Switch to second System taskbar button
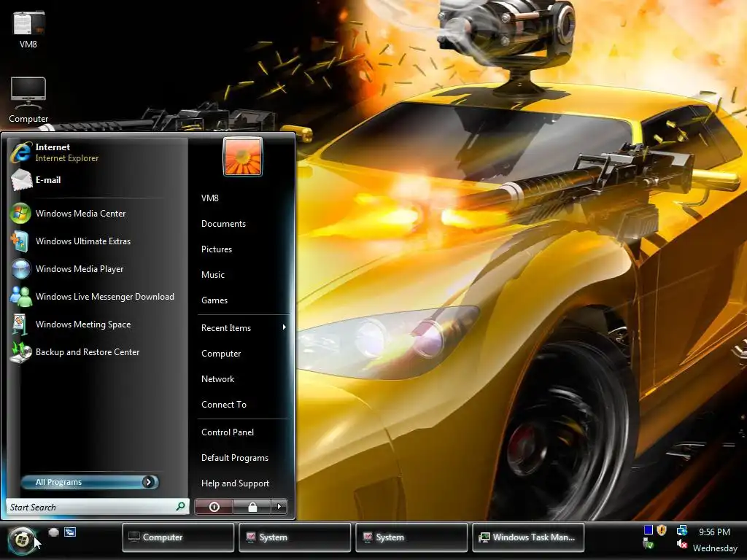The image size is (747, 560). pyautogui.click(x=411, y=537)
